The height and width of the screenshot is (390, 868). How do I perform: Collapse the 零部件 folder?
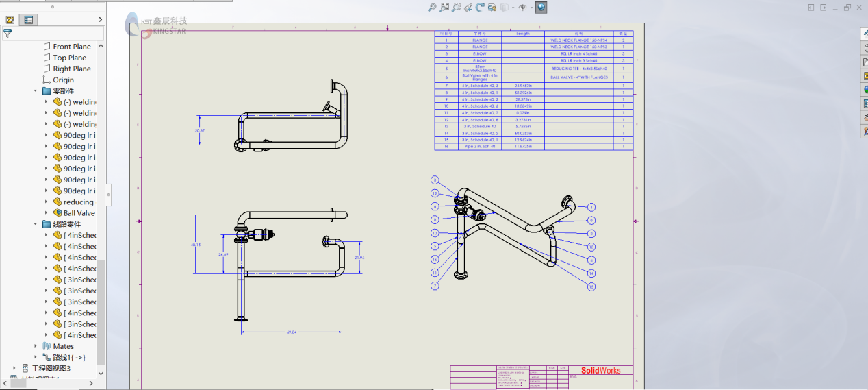[x=36, y=91]
